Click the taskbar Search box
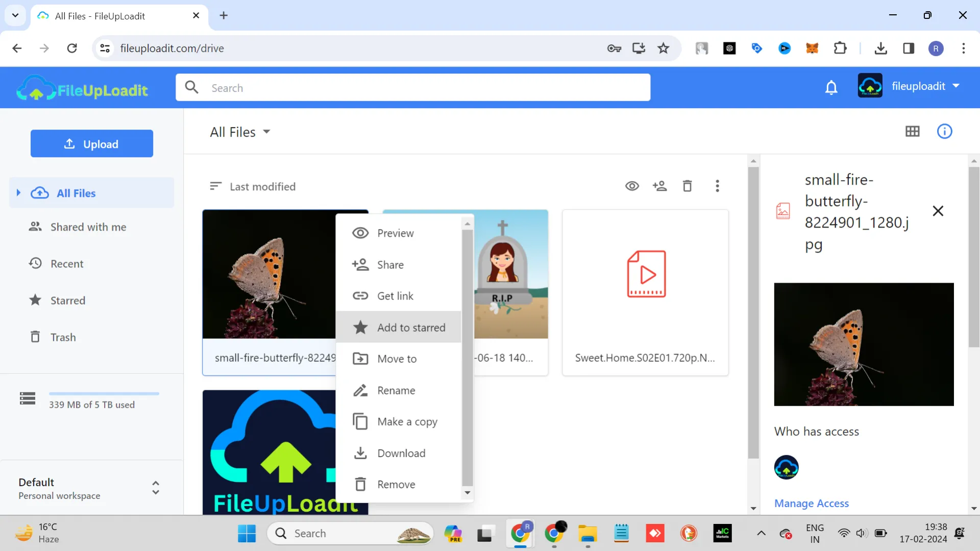Screen dimensions: 980x551 [350, 534]
